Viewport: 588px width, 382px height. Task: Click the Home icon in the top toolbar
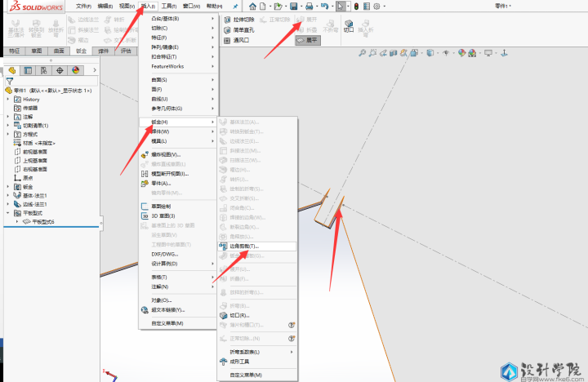(x=253, y=6)
